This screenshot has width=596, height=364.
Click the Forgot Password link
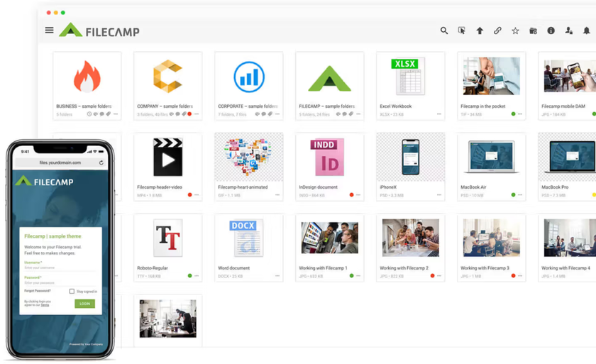click(37, 291)
